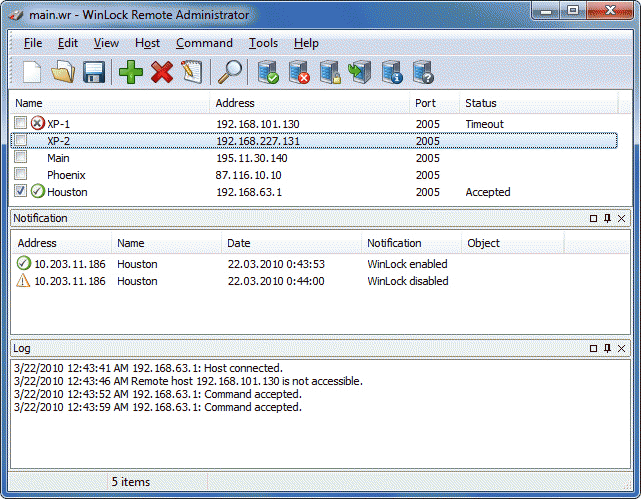Sort notifications by Name column header

point(166,243)
